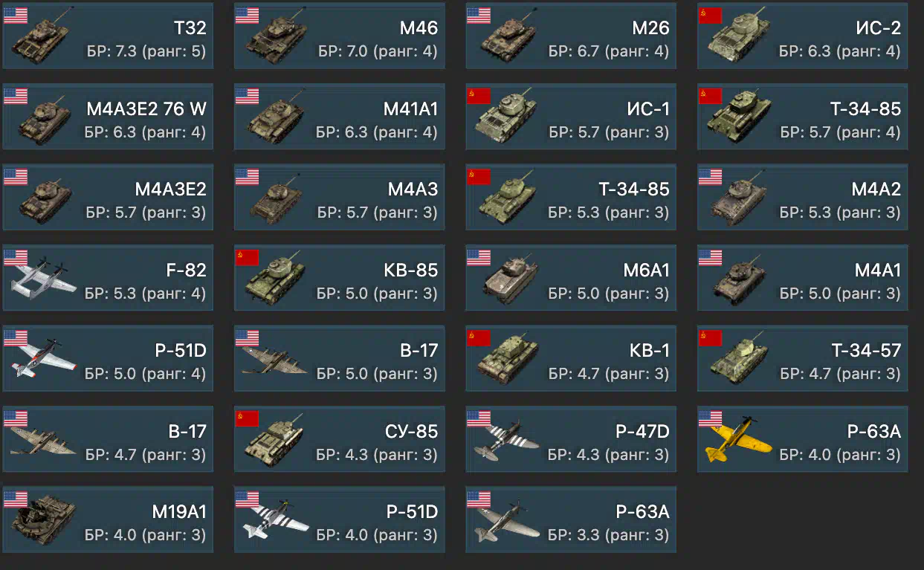Open the P-51D card with BR 4.0
The width and height of the screenshot is (924, 570).
pos(340,519)
